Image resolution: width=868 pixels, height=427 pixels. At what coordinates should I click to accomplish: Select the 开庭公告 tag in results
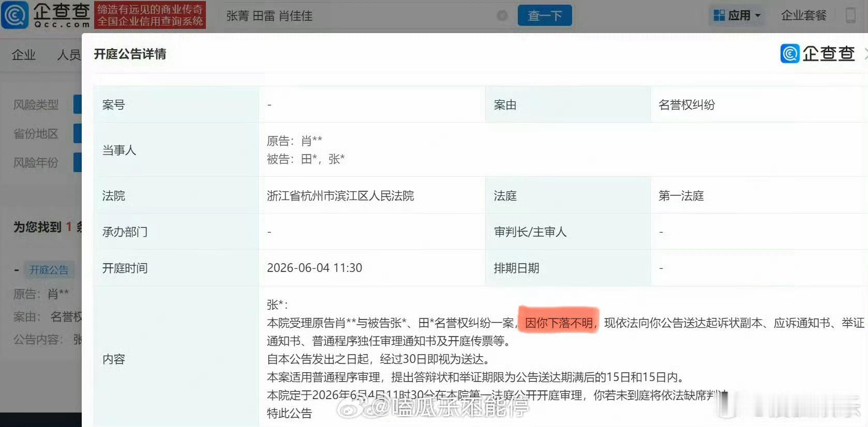tap(49, 269)
